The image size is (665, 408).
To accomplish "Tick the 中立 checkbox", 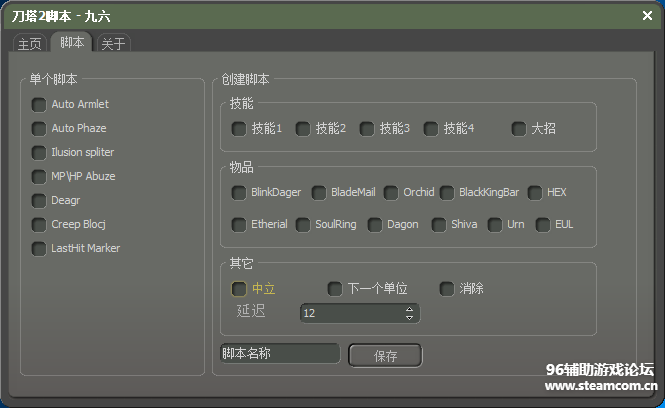I will tap(239, 288).
